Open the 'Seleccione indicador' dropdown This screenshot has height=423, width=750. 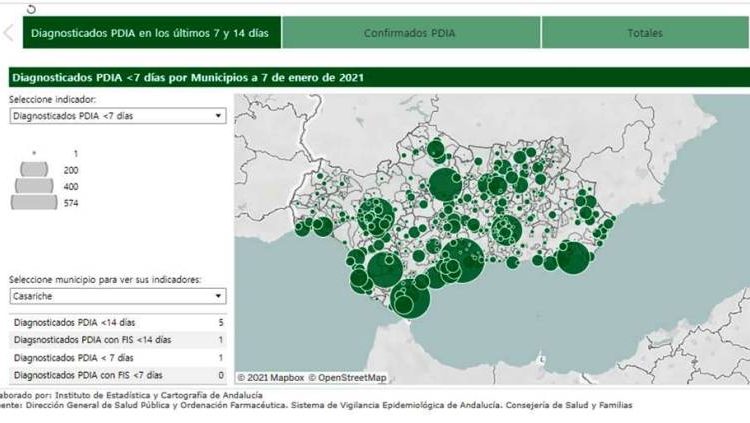click(x=117, y=116)
